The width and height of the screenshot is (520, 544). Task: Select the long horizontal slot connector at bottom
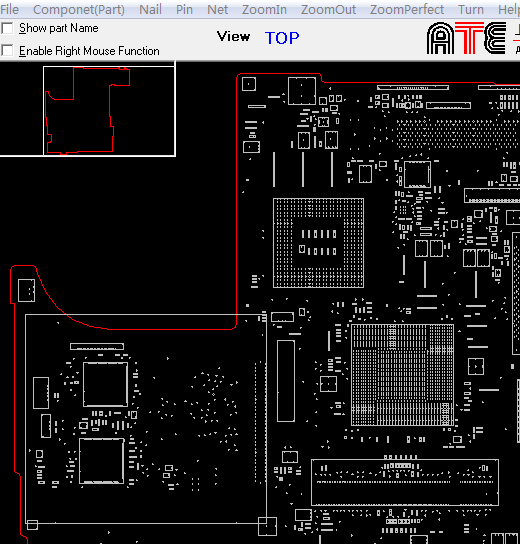[405, 482]
